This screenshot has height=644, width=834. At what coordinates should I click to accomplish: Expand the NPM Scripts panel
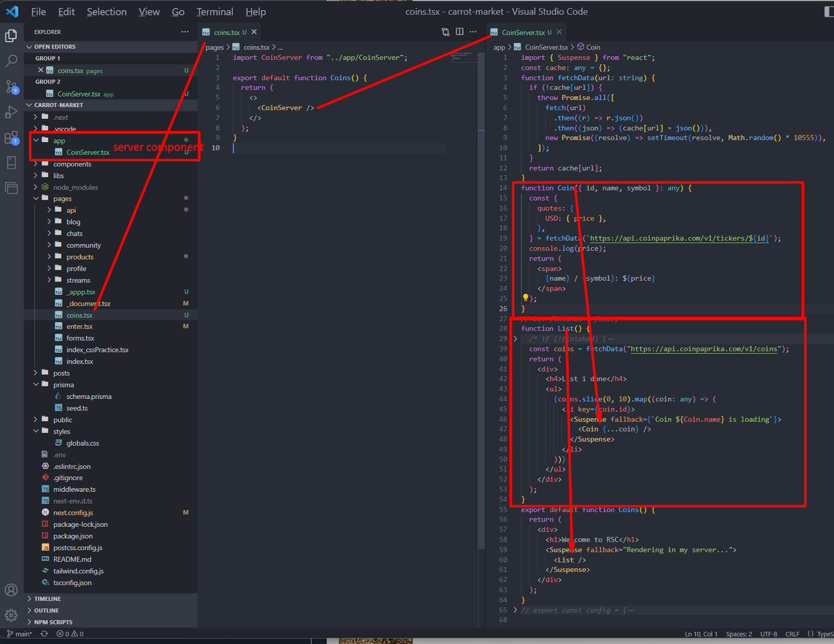click(x=111, y=622)
